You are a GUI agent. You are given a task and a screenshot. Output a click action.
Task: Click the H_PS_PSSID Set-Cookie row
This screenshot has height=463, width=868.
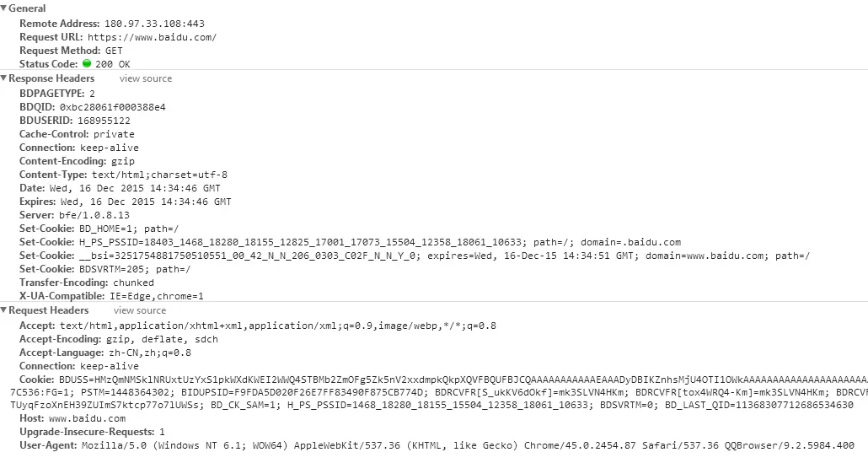(x=351, y=242)
